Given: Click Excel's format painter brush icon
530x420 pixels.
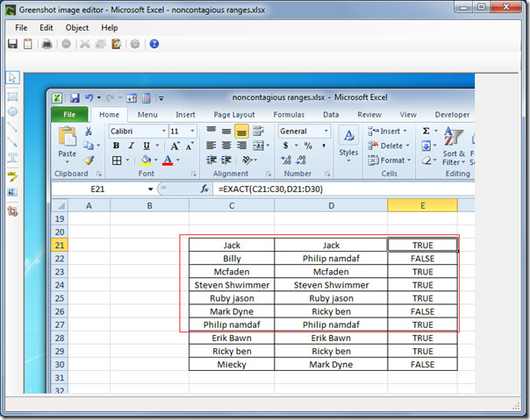Looking at the screenshot, I should click(89, 160).
